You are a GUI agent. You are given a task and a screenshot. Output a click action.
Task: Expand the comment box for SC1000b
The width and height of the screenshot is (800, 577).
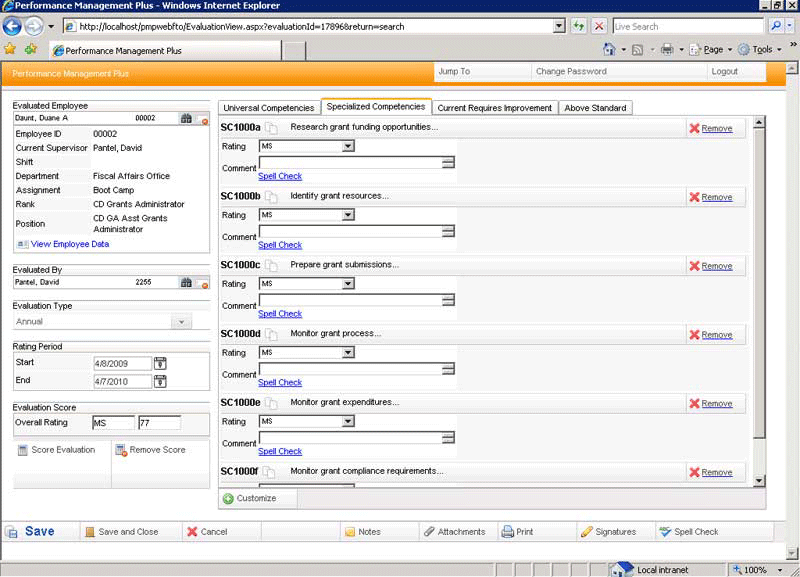point(448,231)
